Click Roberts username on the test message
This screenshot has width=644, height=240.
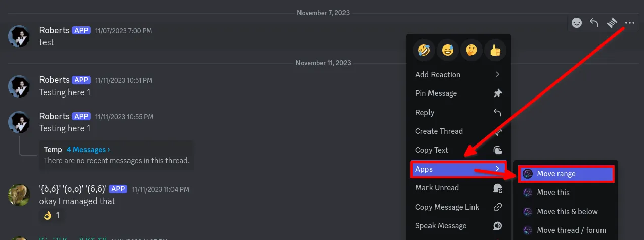click(54, 30)
